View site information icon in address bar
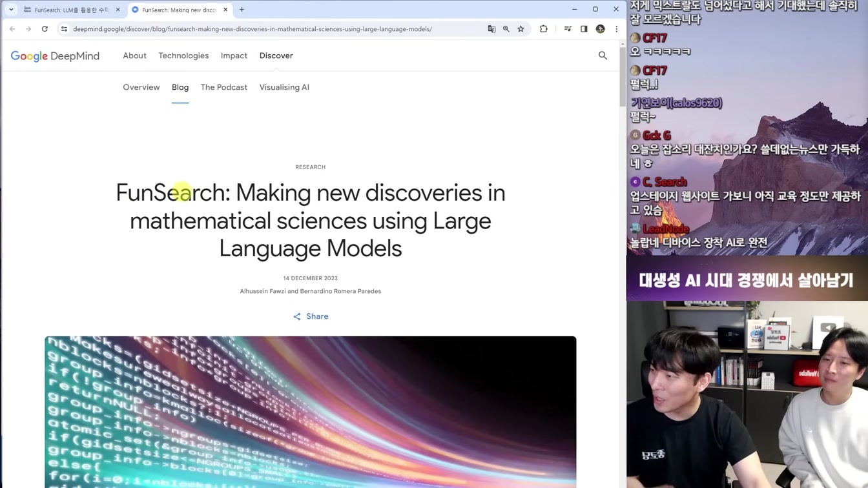Image resolution: width=868 pixels, height=488 pixels. tap(64, 29)
